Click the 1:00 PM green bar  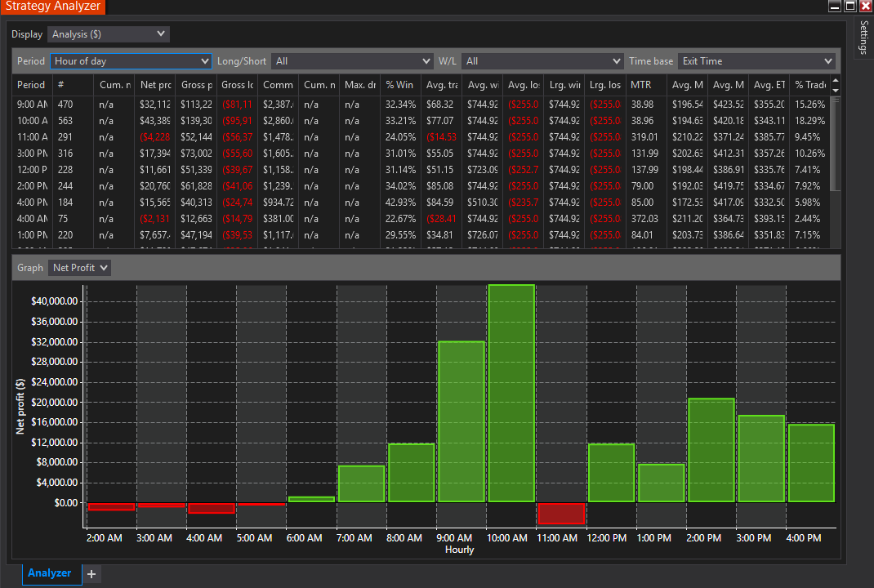(661, 483)
